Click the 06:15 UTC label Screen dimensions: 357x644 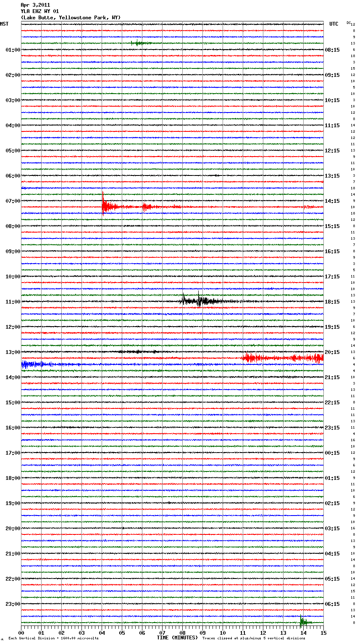pyautogui.click(x=332, y=604)
